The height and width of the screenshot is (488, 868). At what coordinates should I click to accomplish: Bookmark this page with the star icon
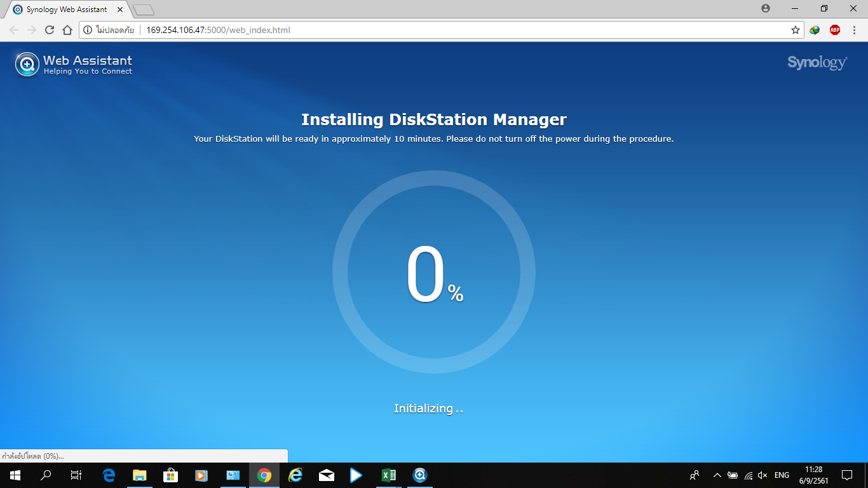(x=795, y=30)
